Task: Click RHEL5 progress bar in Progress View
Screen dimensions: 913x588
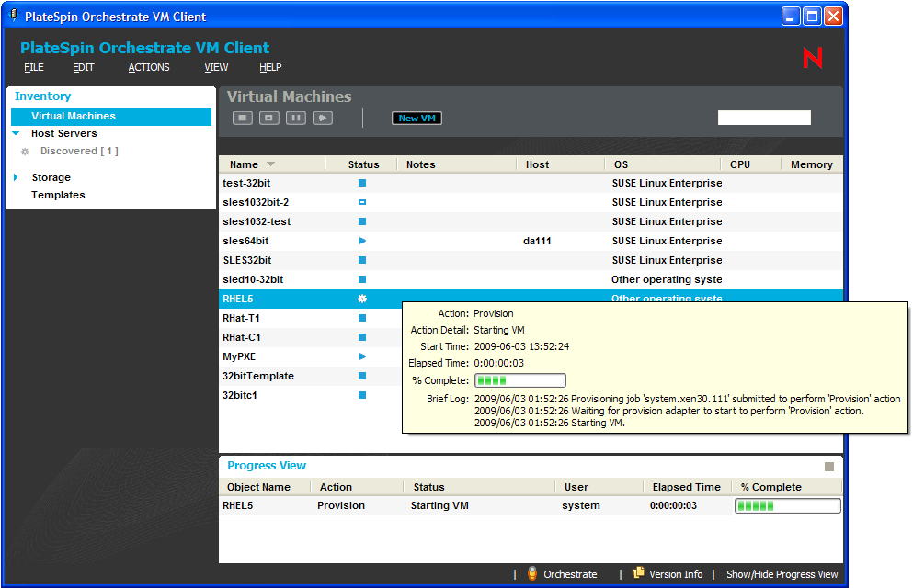Action: point(788,505)
